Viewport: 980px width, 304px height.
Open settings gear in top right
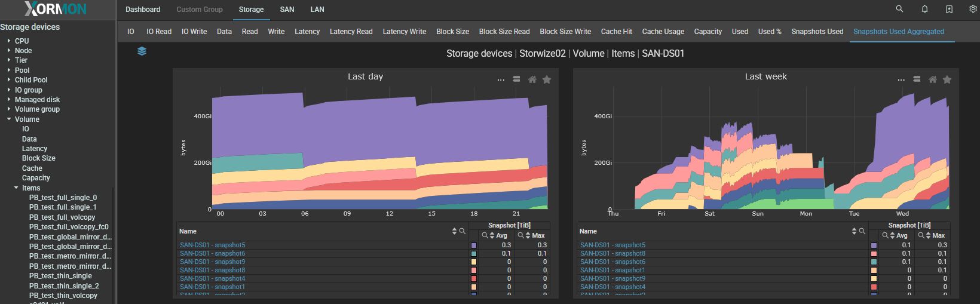[972, 9]
